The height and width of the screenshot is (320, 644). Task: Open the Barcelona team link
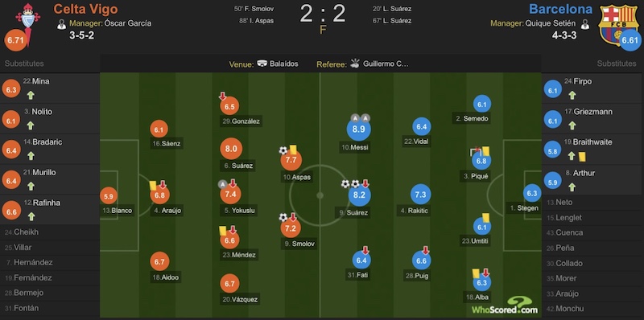[x=560, y=9]
